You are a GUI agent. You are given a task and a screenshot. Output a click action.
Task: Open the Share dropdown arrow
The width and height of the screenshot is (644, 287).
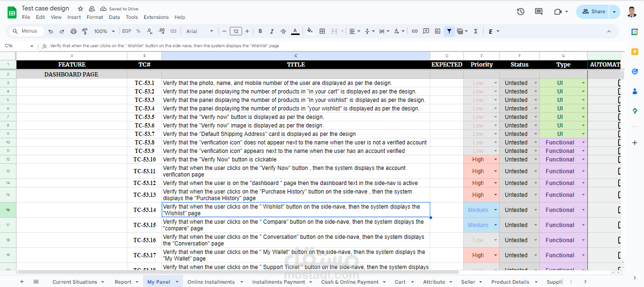614,12
